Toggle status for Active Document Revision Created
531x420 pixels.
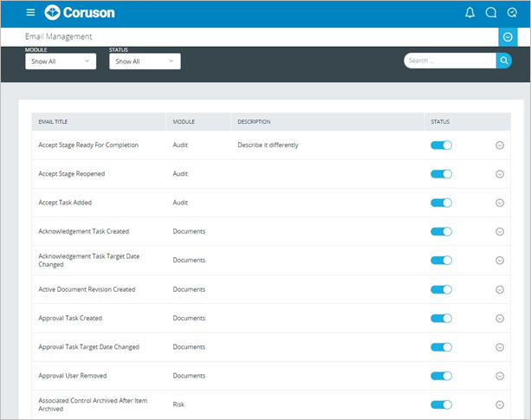pyautogui.click(x=441, y=290)
